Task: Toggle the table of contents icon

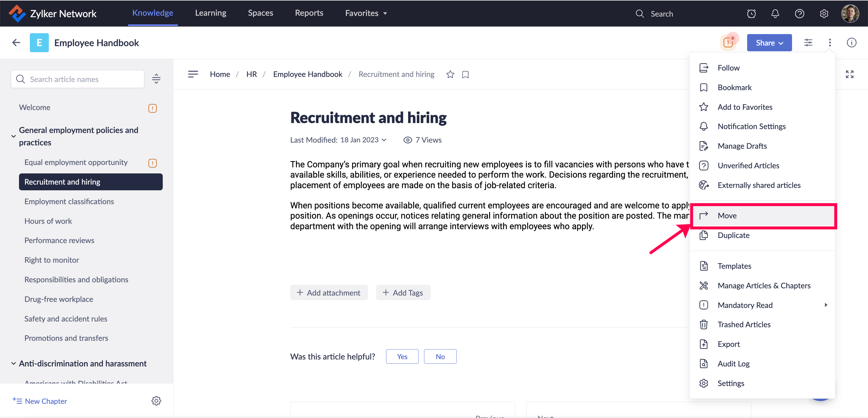Action: point(193,74)
